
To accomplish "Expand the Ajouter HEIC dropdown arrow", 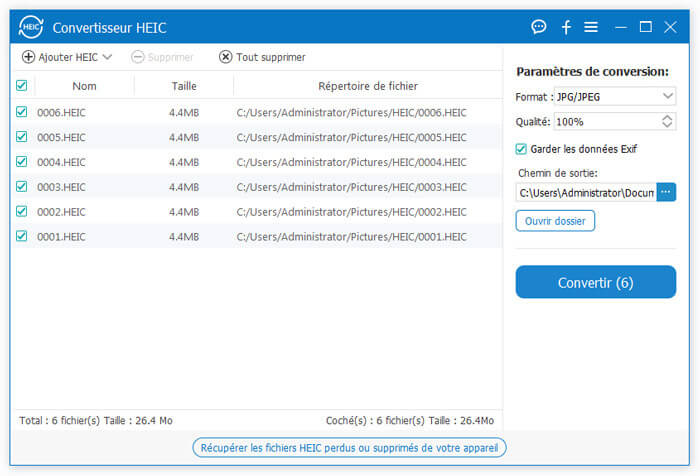I will [107, 57].
